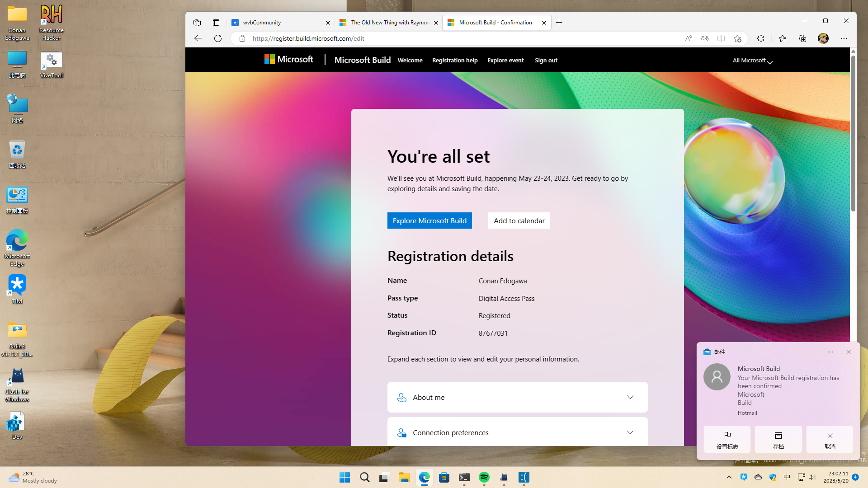Viewport: 868px width, 488px height.
Task: Click Explore Microsoft Build button
Action: pos(429,221)
